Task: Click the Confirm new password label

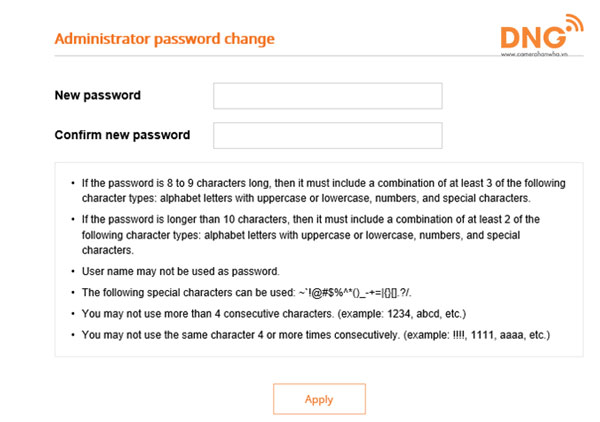Action: click(x=122, y=135)
